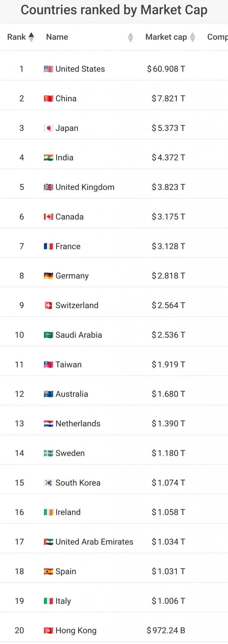Sort by Market cap column arrows
This screenshot has width=228, height=644.
click(x=193, y=37)
